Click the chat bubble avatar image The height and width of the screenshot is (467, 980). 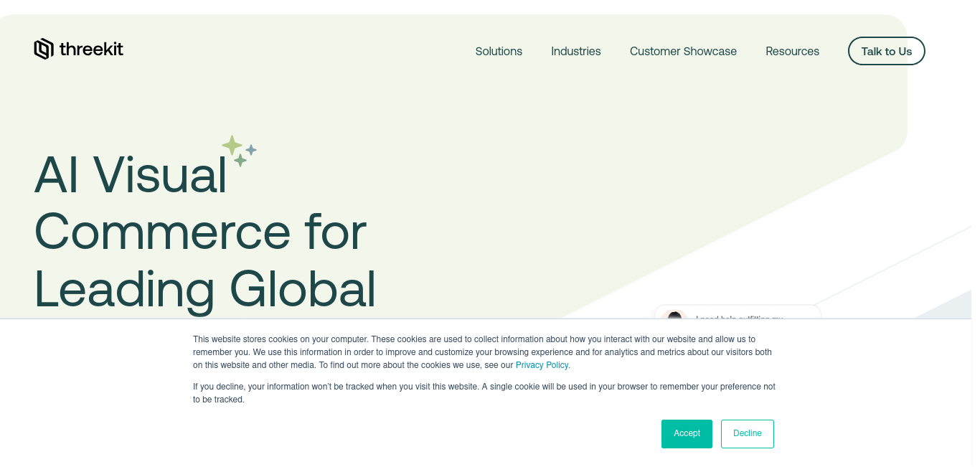pos(674,315)
